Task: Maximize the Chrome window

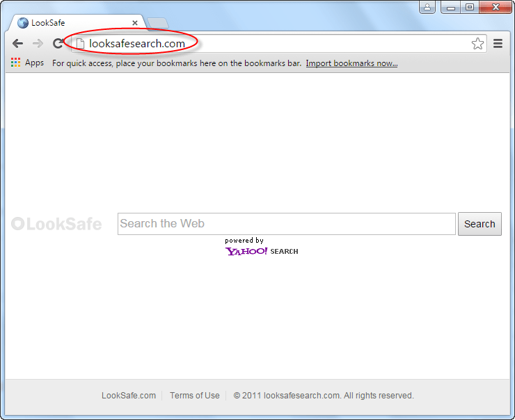Action: pos(470,7)
